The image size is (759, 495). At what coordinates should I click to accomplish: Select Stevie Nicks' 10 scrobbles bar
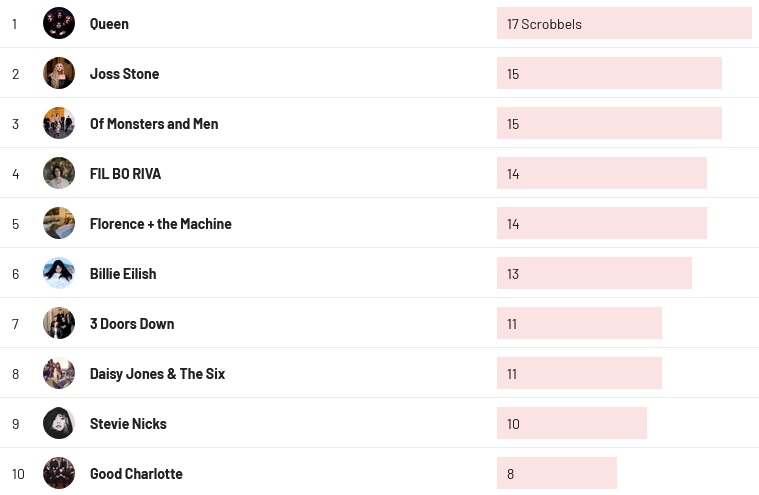[571, 423]
